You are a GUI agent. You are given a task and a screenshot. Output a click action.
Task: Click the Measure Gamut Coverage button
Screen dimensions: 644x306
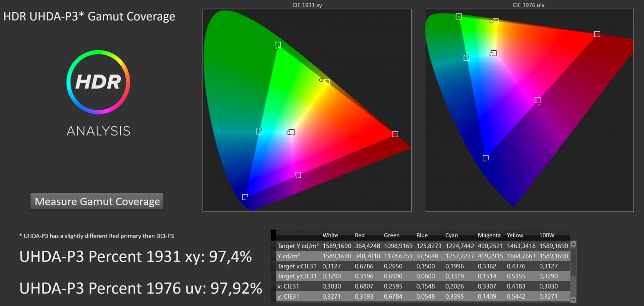coord(97,201)
